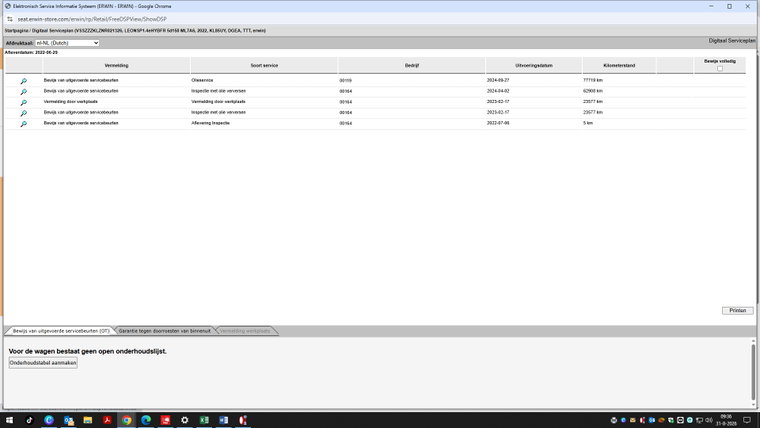Open the red news app in the taskbar

165,420
